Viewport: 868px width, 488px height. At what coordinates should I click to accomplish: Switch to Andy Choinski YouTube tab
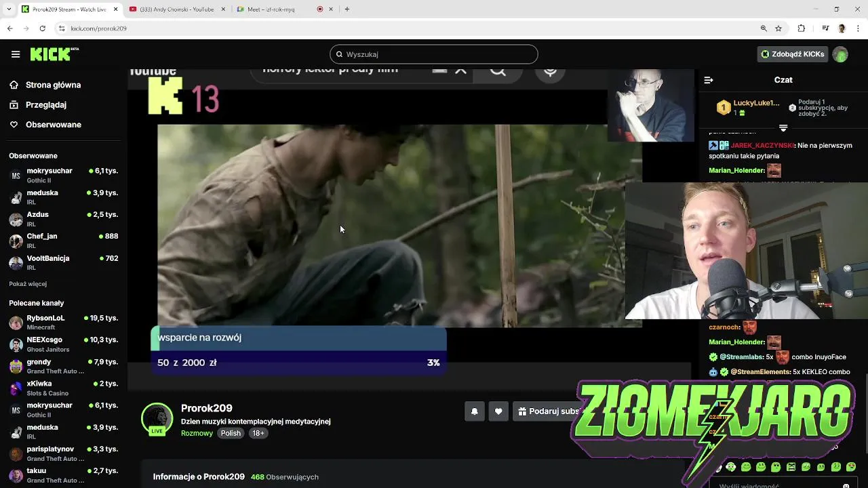[176, 9]
